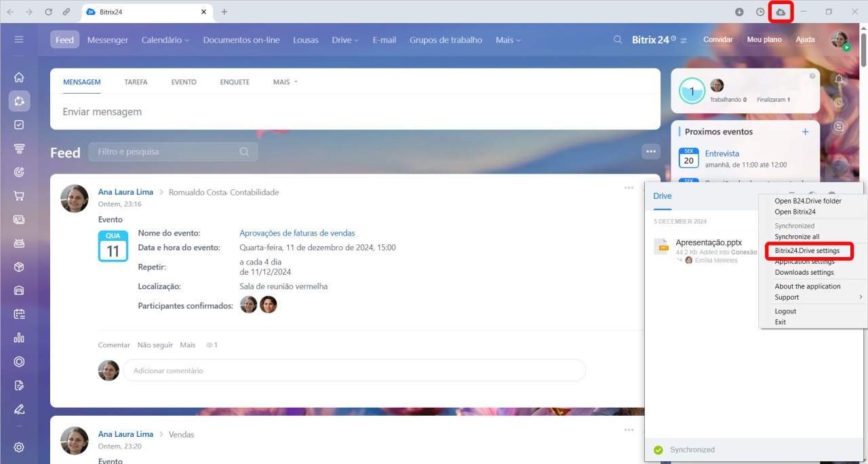The width and height of the screenshot is (868, 464).
Task: Expand the Mais menu in top navigation
Action: 508,40
